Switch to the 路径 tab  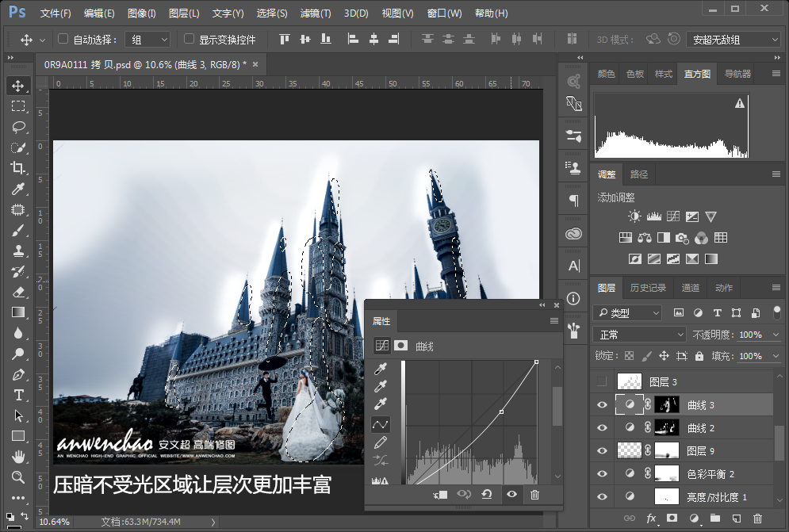(638, 174)
